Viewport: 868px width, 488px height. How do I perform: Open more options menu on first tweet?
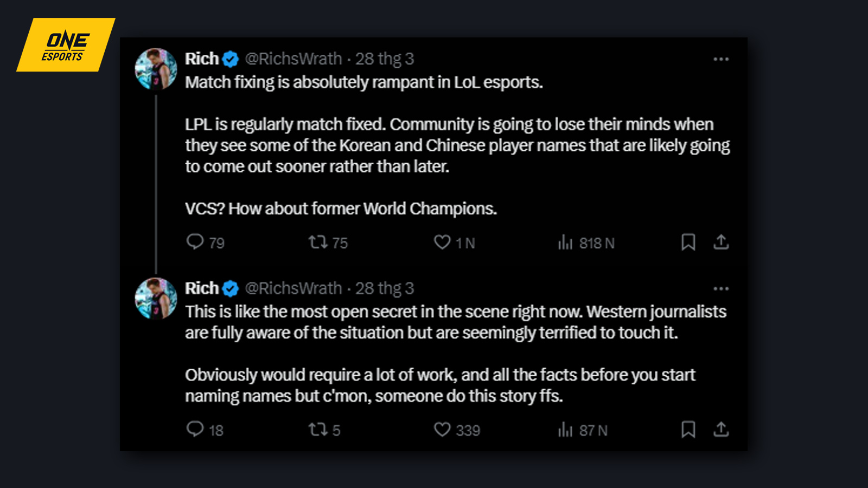(722, 59)
